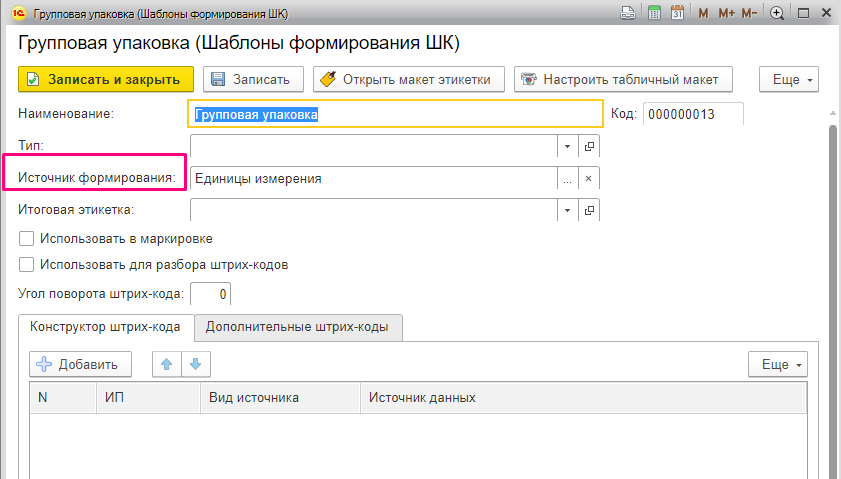This screenshot has width=841, height=479.
Task: Click the print icon in title bar
Action: click(x=628, y=13)
